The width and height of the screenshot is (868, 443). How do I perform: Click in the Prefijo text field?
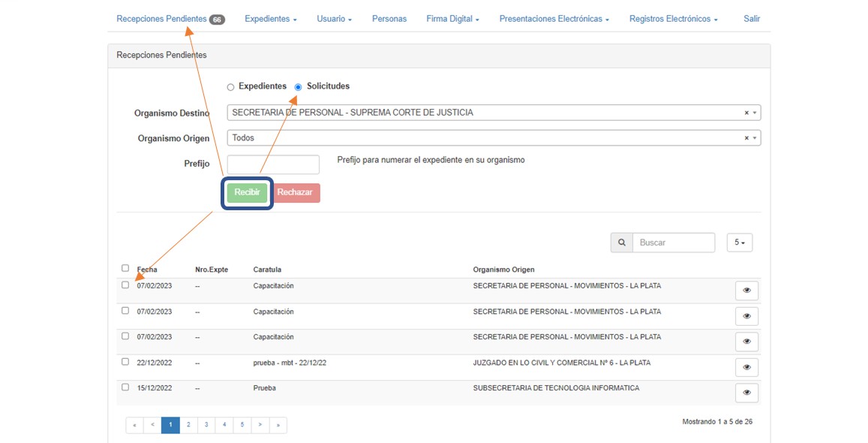point(273,164)
